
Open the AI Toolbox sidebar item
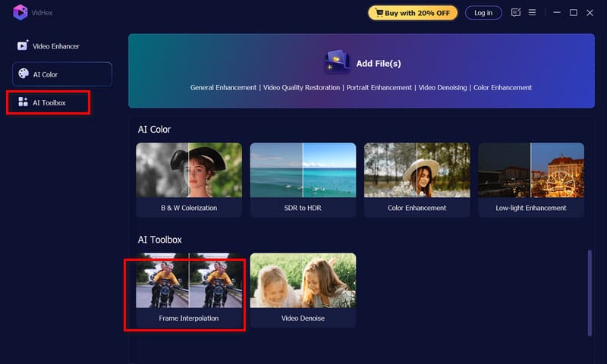[48, 102]
